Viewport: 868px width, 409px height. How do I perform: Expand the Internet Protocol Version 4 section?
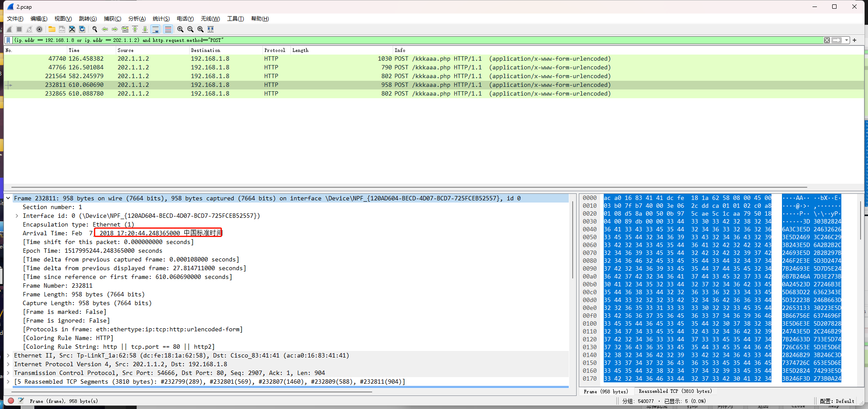tap(8, 364)
